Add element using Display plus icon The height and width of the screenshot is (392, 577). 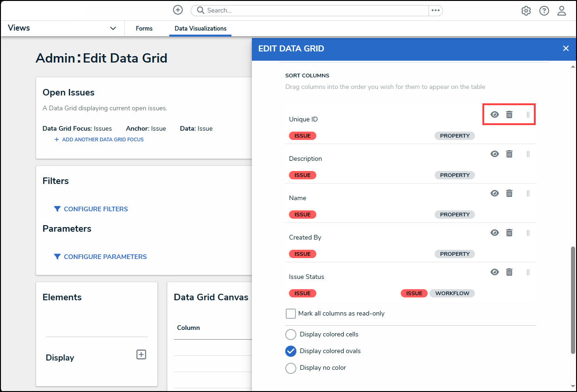point(141,354)
